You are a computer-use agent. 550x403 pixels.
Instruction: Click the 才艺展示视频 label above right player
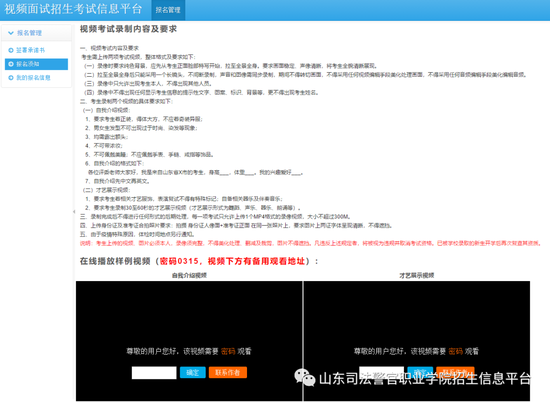click(x=416, y=275)
